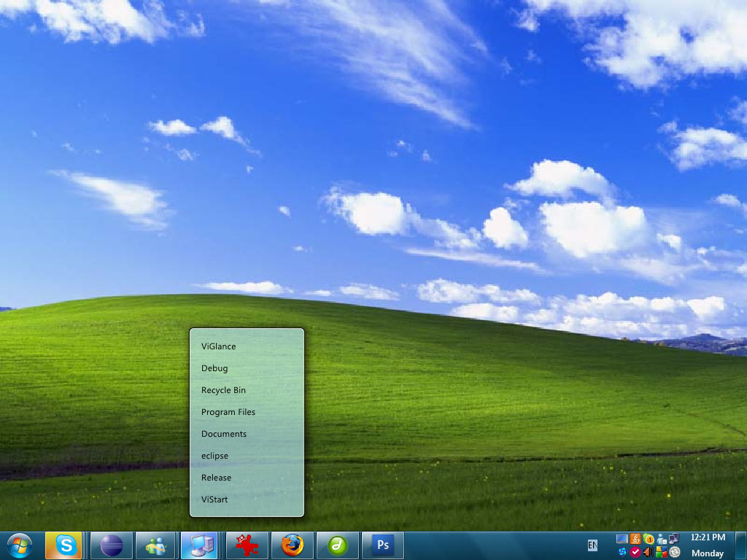This screenshot has height=560, width=747.
Task: Open the Windows Start orb
Action: (19, 545)
